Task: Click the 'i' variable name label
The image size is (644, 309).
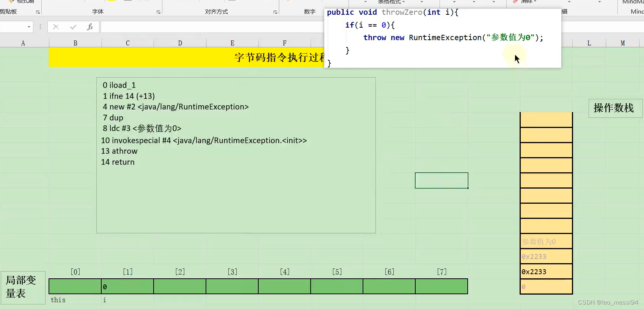Action: [105, 300]
